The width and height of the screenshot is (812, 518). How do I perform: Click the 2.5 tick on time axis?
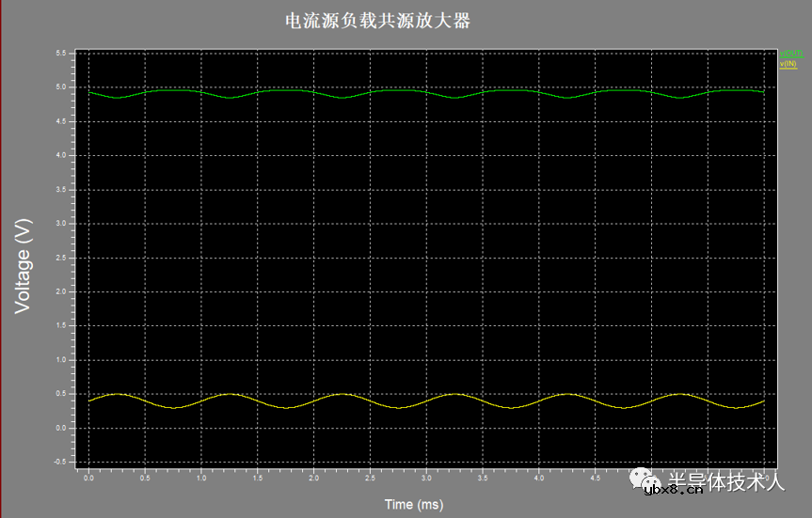tap(370, 479)
